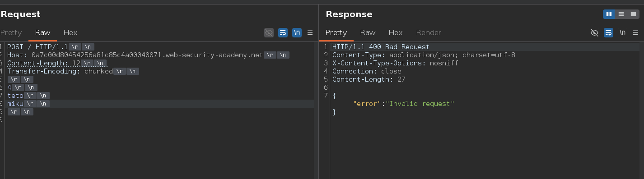Click the Connection: close response header

[x=367, y=71]
